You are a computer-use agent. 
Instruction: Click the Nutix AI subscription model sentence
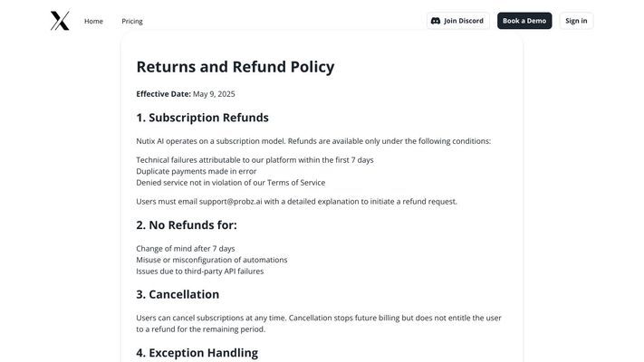coord(312,141)
